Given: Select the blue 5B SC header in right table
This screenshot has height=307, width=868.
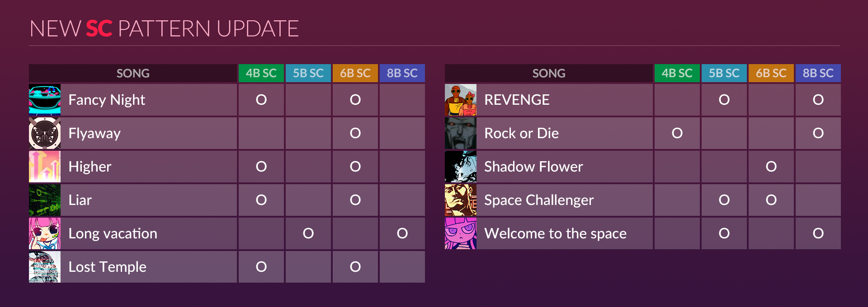Looking at the screenshot, I should 724,73.
